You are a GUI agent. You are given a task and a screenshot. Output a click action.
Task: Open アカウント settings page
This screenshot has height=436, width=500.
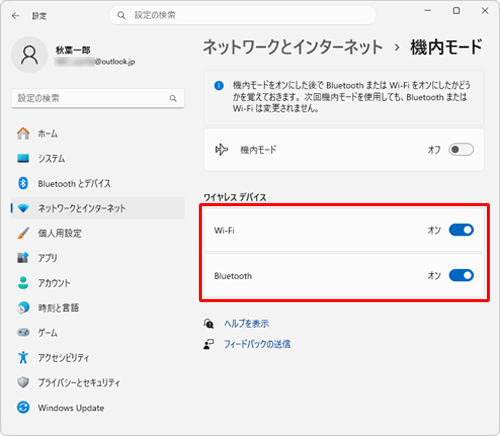(x=98, y=283)
